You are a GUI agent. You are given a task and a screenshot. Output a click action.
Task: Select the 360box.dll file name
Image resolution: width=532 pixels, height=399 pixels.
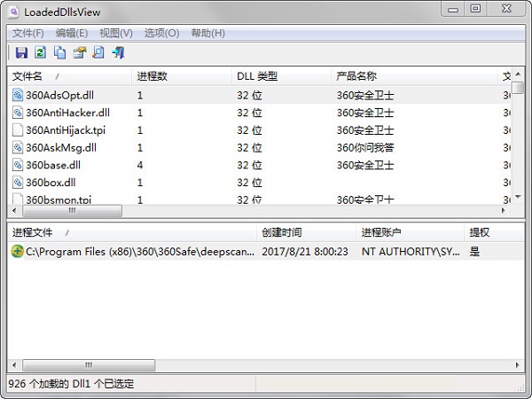pos(51,183)
